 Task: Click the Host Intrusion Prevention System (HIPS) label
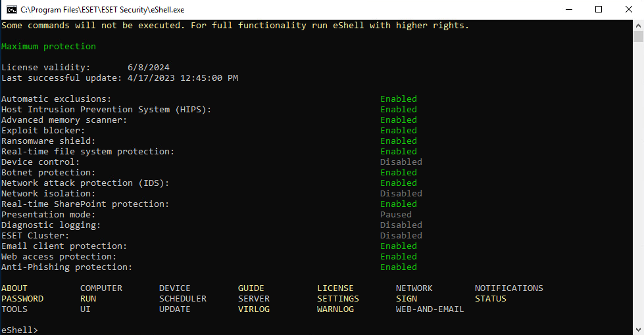(x=106, y=110)
